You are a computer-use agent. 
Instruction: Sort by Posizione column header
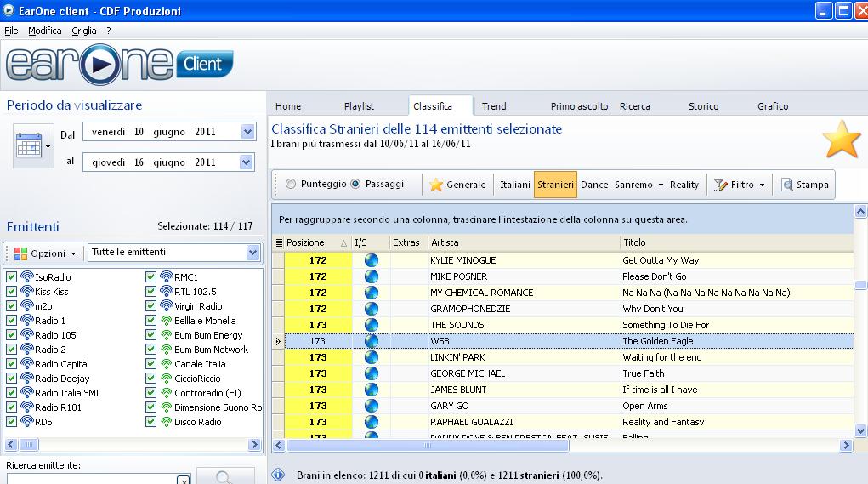(318, 242)
